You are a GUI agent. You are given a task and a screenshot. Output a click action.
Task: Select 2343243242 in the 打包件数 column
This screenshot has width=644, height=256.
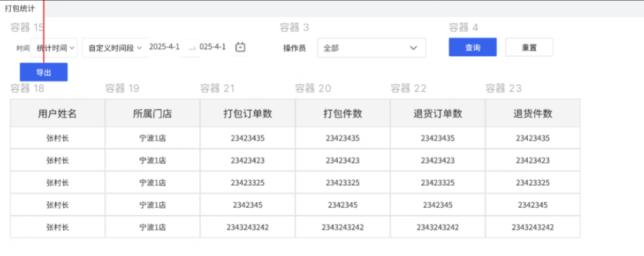(343, 227)
